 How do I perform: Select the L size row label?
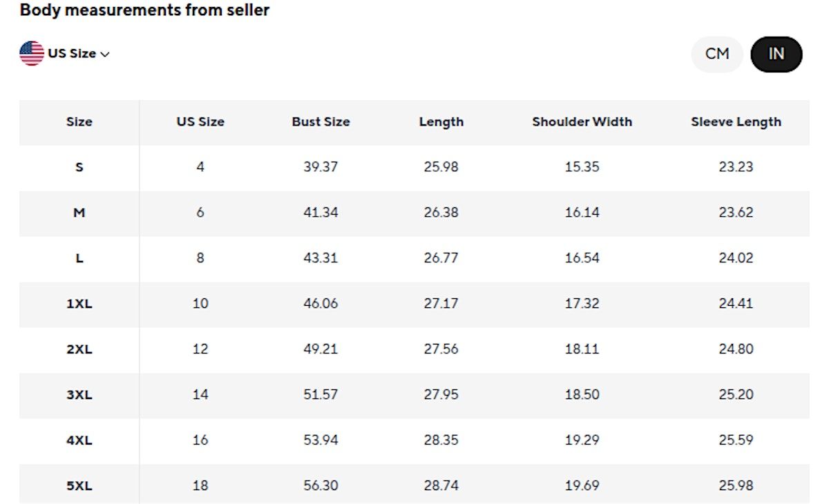[79, 258]
